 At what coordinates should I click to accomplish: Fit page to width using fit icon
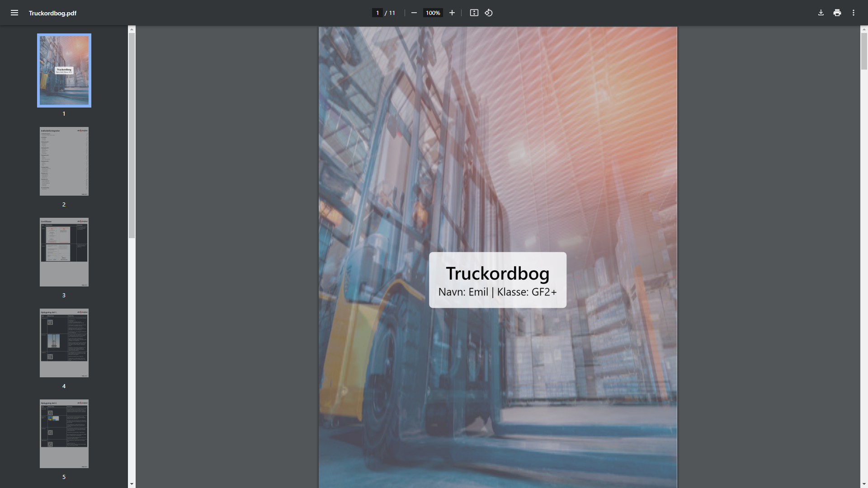[x=474, y=13]
